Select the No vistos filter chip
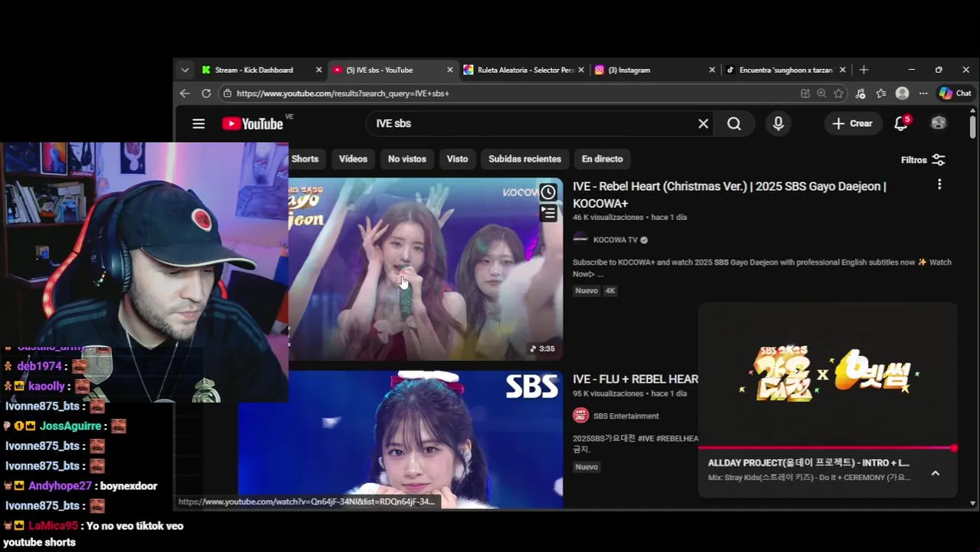 [x=406, y=159]
